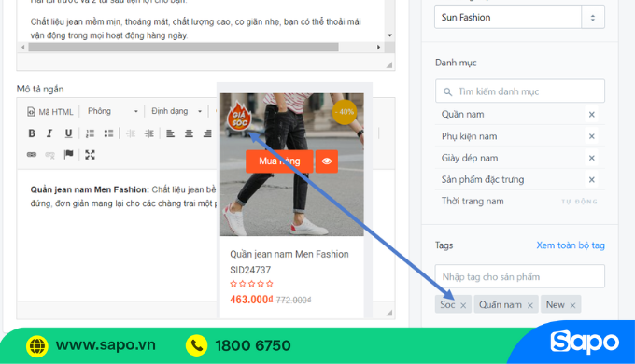Apply underline formatting in editor toolbar
The width and height of the screenshot is (635, 364).
68,133
